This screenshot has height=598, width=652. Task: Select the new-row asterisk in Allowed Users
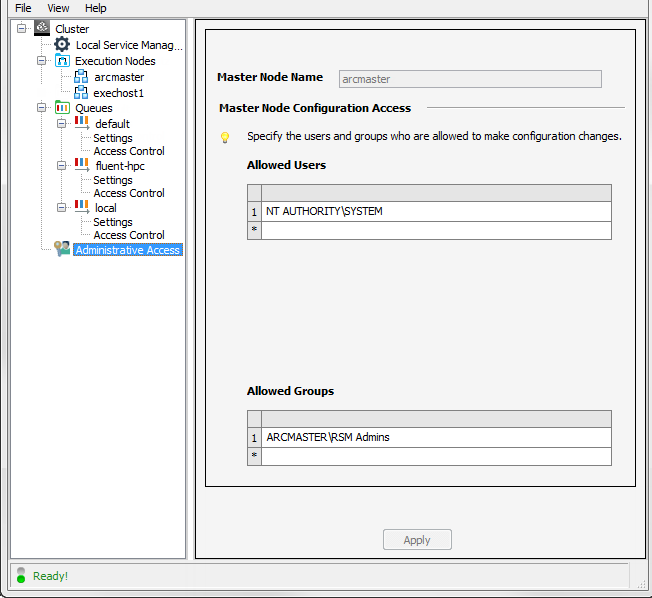254,230
